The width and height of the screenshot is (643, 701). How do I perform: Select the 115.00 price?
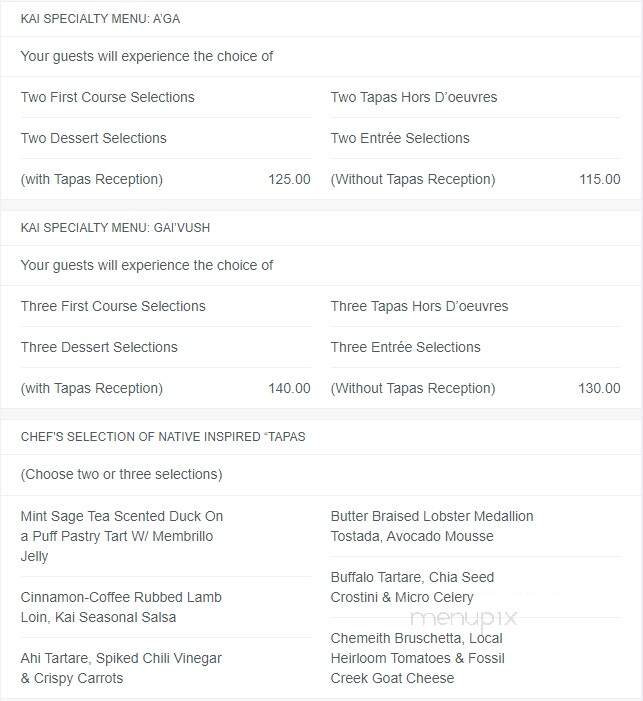tap(599, 180)
